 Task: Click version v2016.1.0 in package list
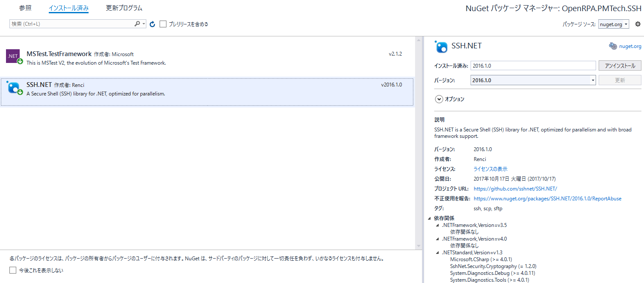(392, 85)
